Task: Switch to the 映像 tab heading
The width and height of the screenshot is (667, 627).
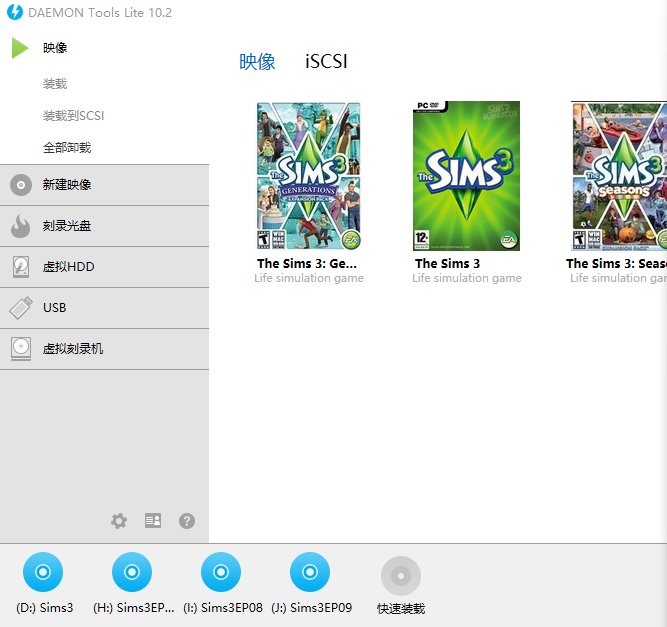Action: click(257, 62)
